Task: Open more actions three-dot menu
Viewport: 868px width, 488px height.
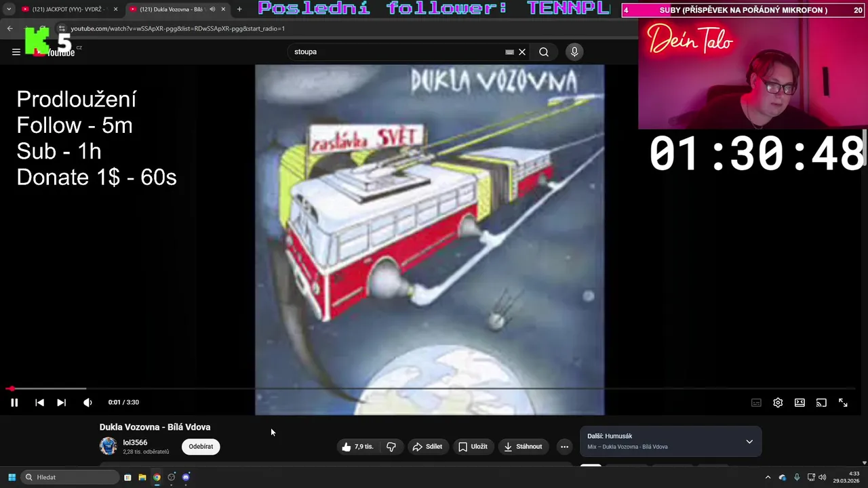Action: [x=564, y=447]
